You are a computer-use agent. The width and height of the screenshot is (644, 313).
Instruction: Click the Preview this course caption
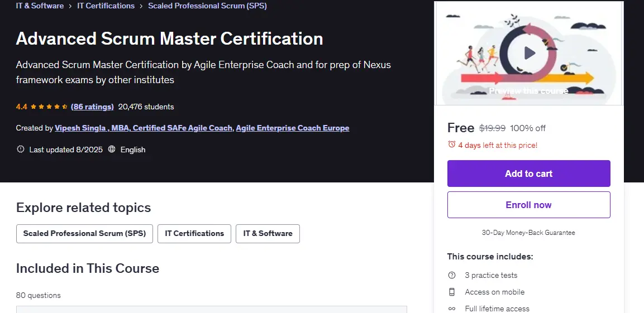pos(528,90)
